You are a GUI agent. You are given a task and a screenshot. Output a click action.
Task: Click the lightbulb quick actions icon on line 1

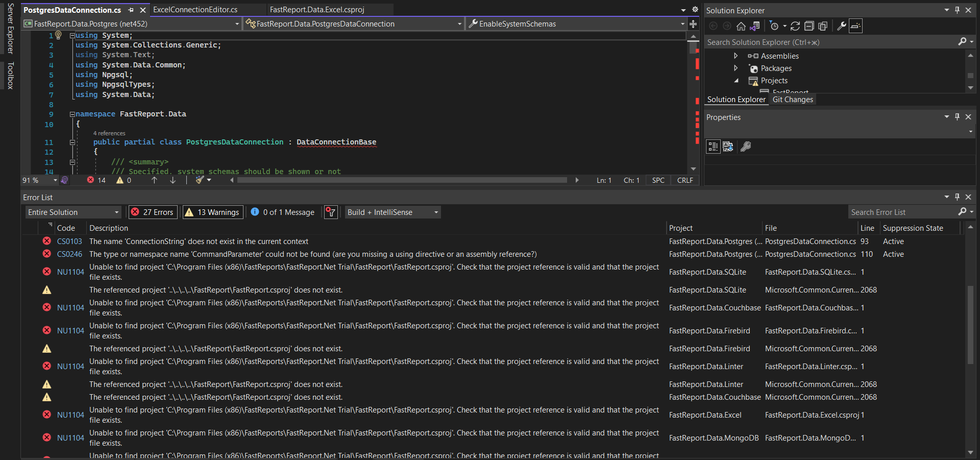tap(59, 35)
